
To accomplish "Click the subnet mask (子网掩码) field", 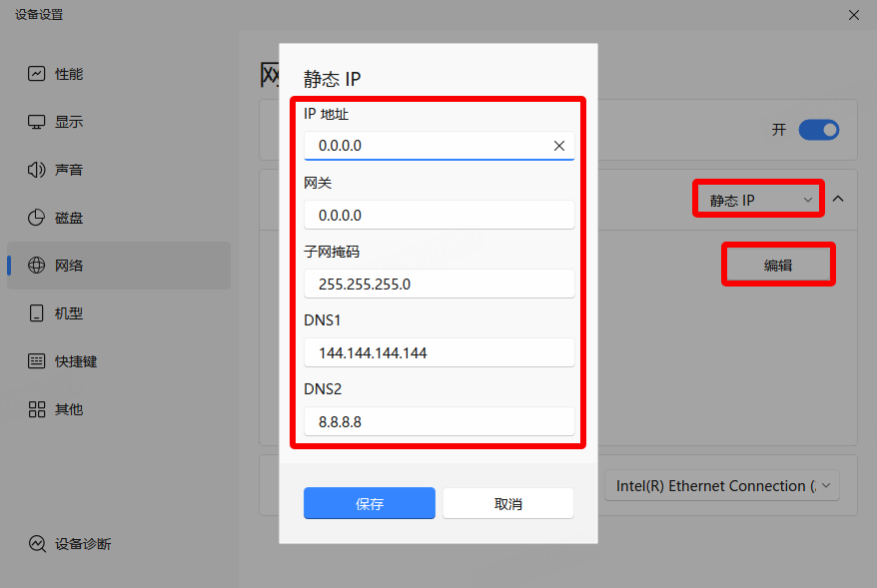I will [x=439, y=284].
